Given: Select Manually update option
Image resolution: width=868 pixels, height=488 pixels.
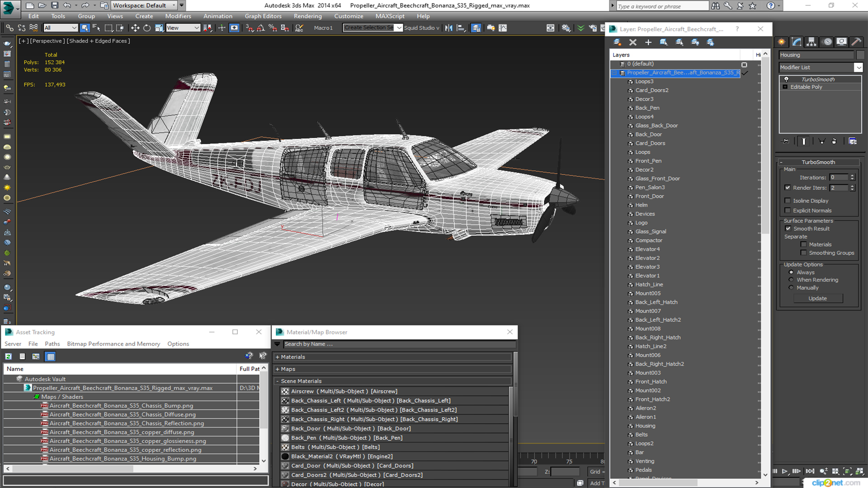Looking at the screenshot, I should tap(791, 288).
